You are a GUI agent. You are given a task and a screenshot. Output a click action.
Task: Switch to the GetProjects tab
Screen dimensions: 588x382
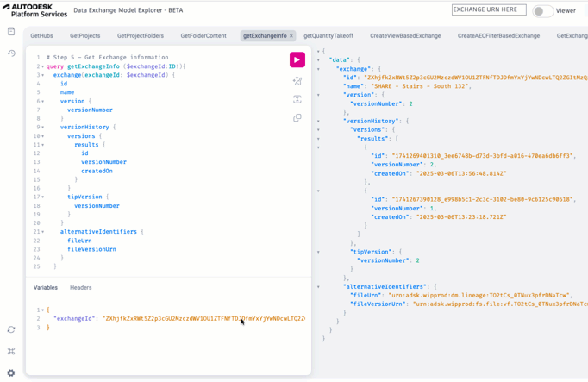click(x=84, y=36)
